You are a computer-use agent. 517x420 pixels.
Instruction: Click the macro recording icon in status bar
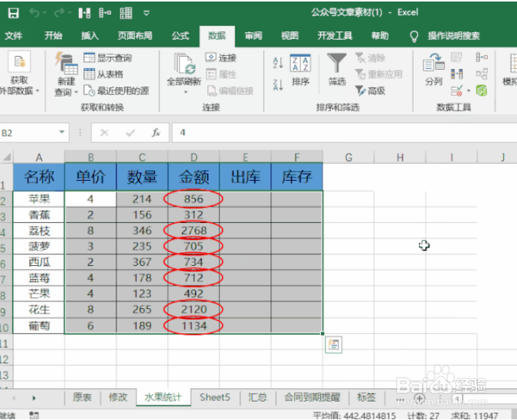click(34, 415)
